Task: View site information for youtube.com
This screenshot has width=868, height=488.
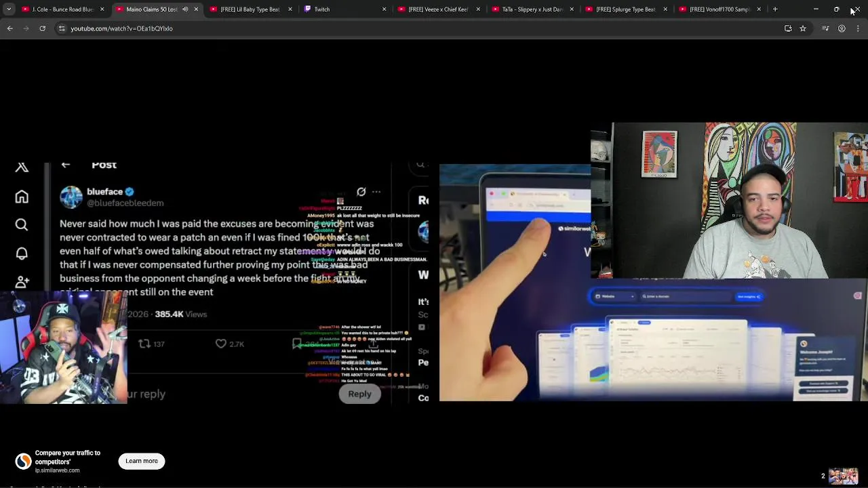Action: point(62,28)
